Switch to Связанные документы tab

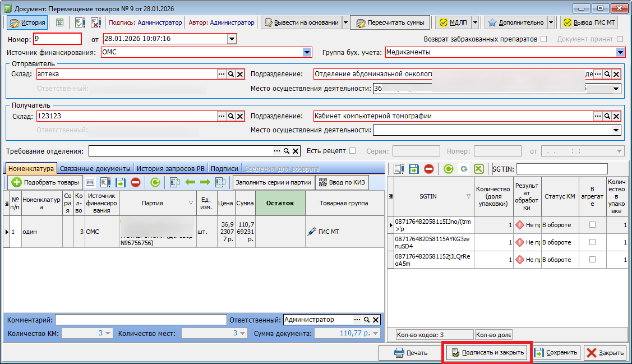pos(95,169)
